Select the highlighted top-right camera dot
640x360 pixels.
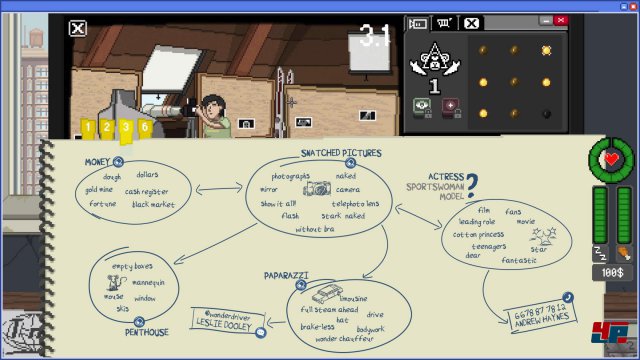[547, 50]
